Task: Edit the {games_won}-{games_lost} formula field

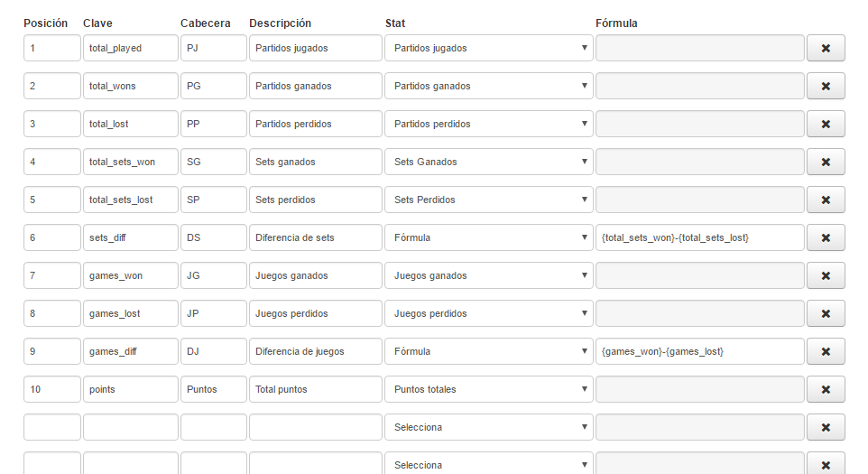Action: point(699,351)
